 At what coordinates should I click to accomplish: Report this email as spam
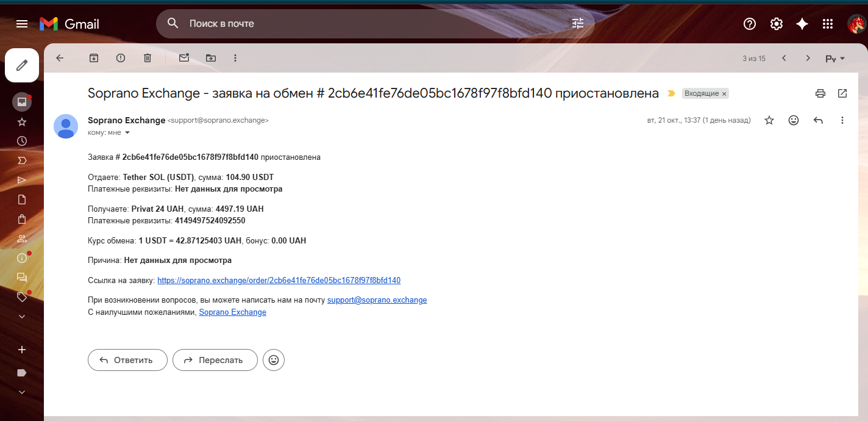pyautogui.click(x=121, y=58)
